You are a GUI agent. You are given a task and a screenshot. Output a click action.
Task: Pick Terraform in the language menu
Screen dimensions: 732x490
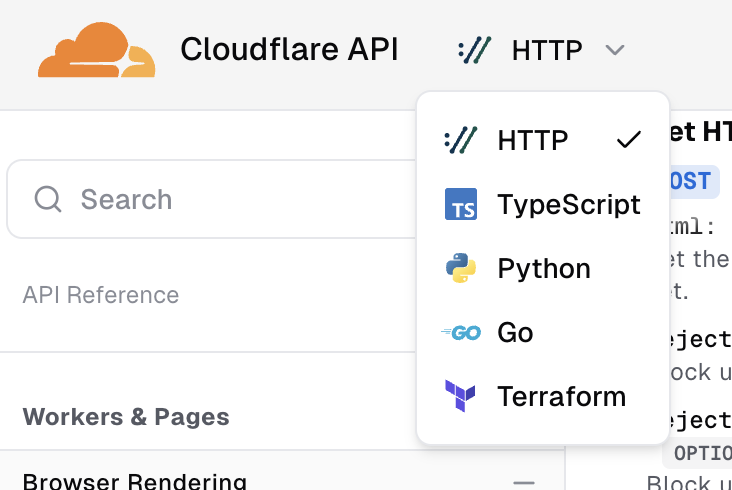point(561,396)
